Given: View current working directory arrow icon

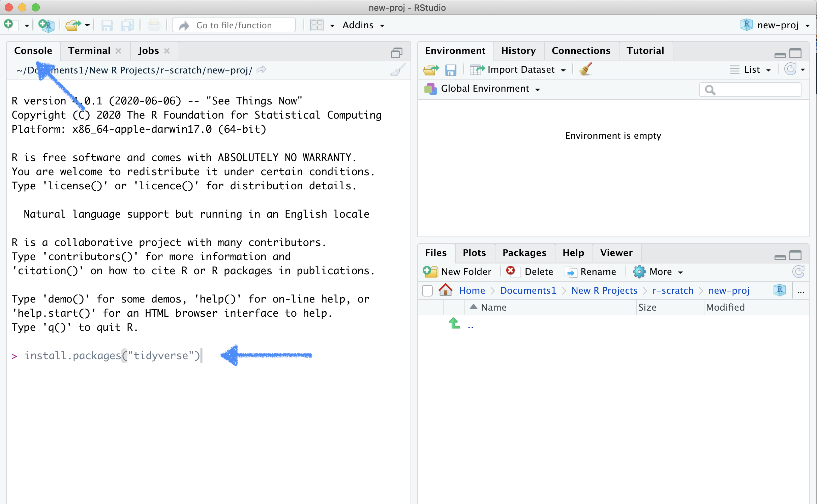Looking at the screenshot, I should click(x=262, y=70).
